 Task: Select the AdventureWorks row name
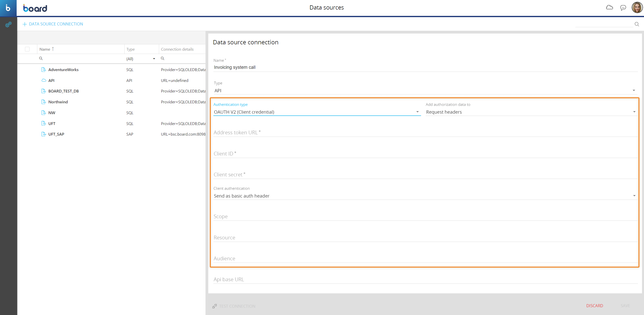pyautogui.click(x=63, y=70)
